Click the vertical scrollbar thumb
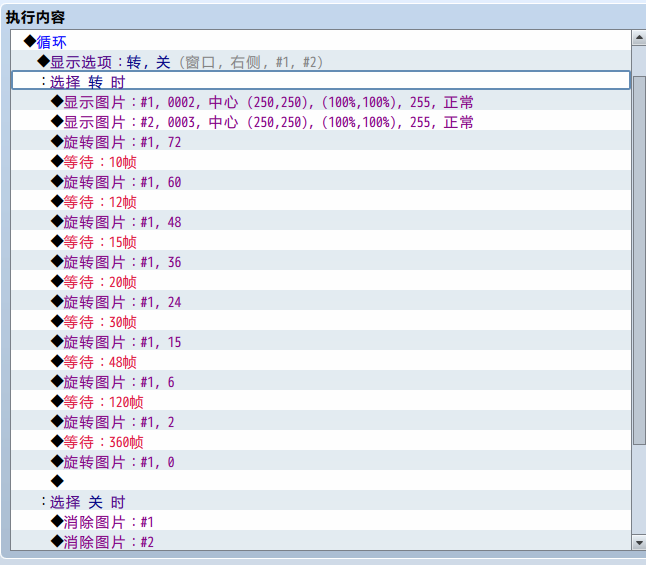 point(639,260)
